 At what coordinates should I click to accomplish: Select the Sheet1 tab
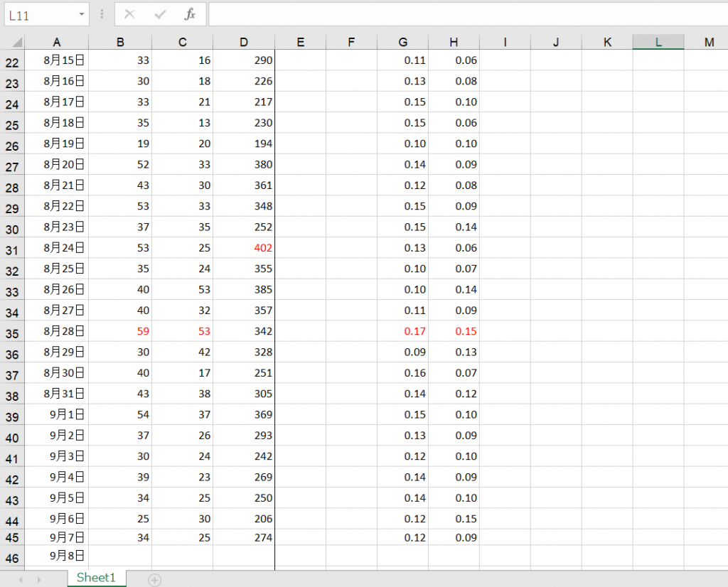(x=96, y=578)
